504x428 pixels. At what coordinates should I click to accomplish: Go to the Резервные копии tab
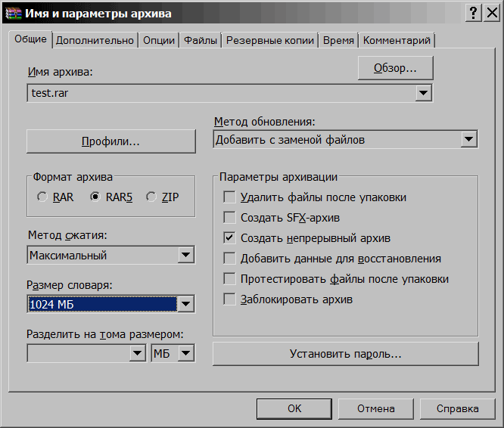270,40
